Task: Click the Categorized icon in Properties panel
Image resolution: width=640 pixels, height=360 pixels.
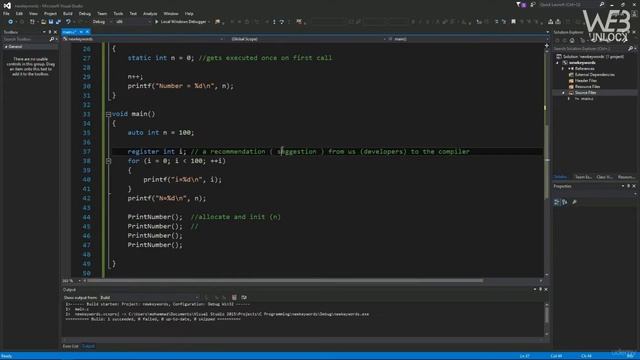Action: 557,202
